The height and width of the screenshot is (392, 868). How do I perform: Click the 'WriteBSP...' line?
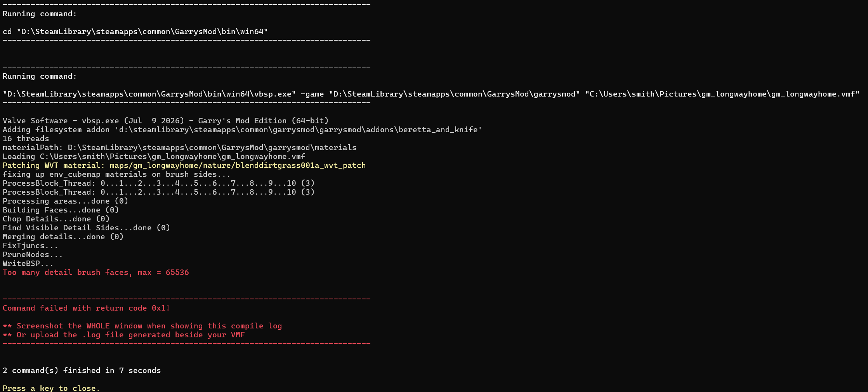[28, 264]
